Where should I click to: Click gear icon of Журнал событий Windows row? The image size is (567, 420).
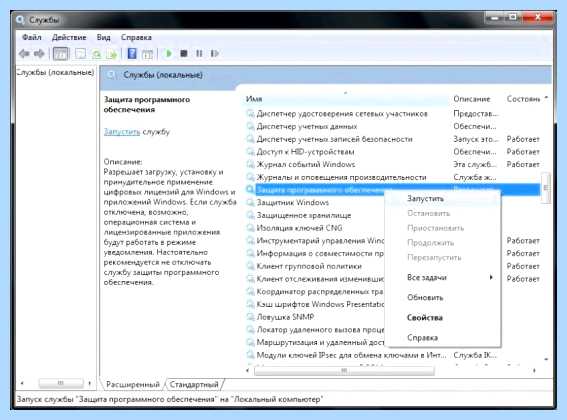[250, 164]
